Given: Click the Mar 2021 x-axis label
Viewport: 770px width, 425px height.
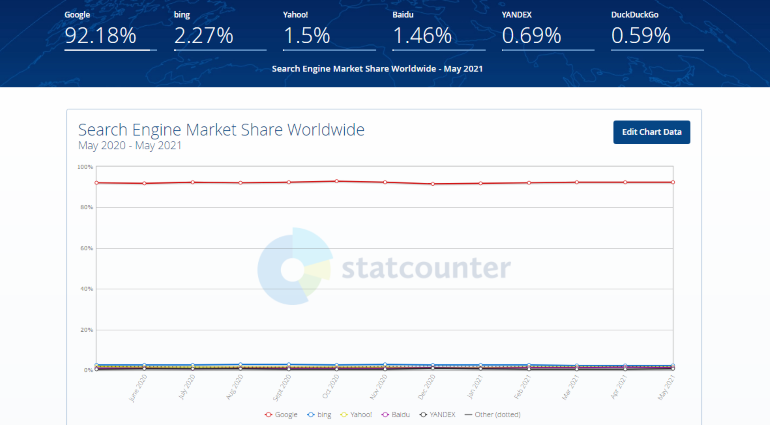Looking at the screenshot, I should pyautogui.click(x=571, y=387).
